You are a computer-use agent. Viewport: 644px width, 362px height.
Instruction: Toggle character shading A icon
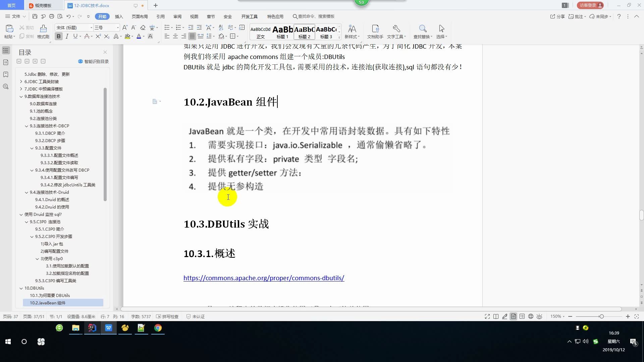tap(150, 36)
